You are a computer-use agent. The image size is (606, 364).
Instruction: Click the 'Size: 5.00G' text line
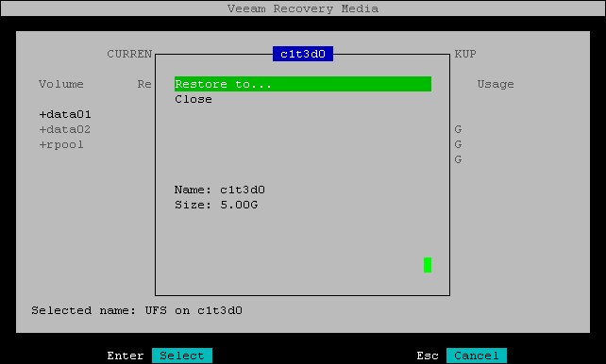point(216,205)
